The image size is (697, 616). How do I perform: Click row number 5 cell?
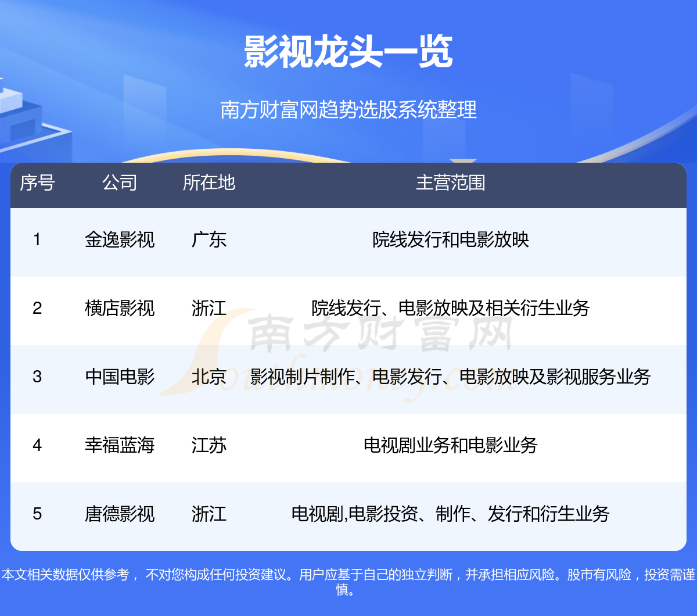pos(37,514)
